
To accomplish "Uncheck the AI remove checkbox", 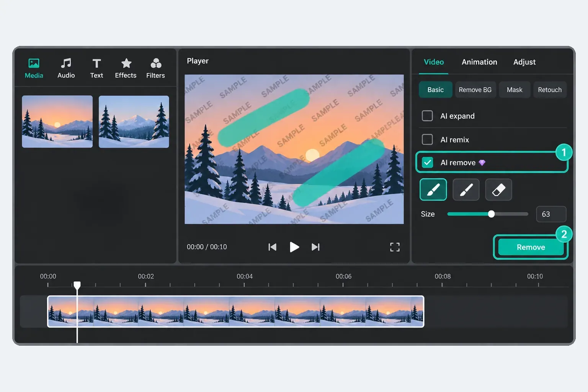I will pos(427,163).
